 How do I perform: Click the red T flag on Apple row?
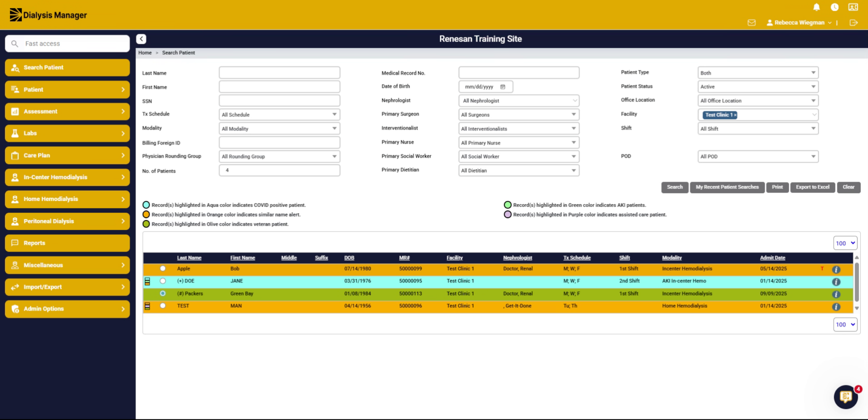[x=822, y=268]
